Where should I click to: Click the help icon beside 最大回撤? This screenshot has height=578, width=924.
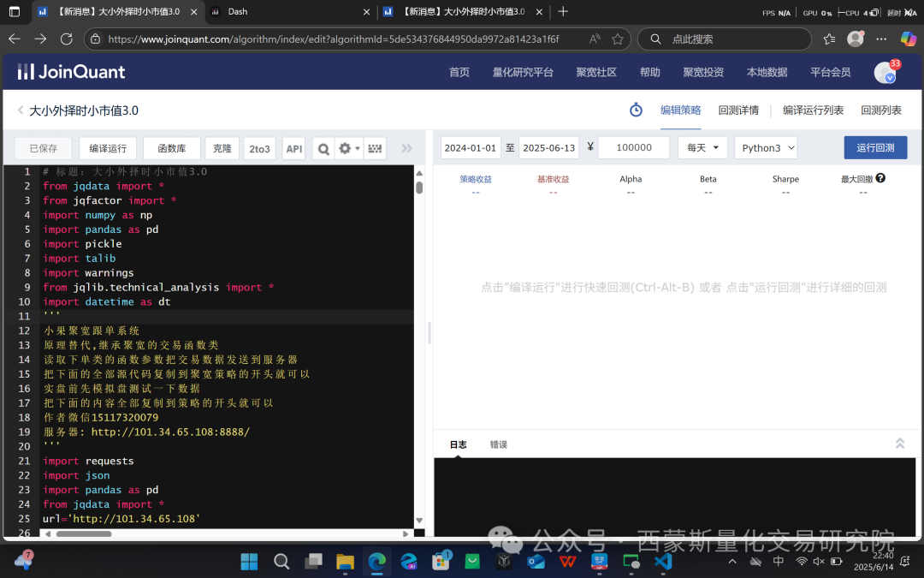coord(880,178)
